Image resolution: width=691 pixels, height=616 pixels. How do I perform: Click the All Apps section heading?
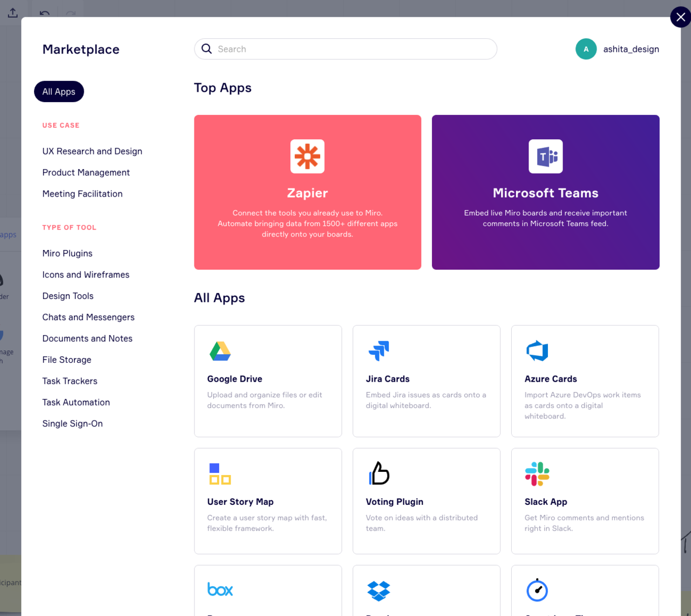coord(220,298)
